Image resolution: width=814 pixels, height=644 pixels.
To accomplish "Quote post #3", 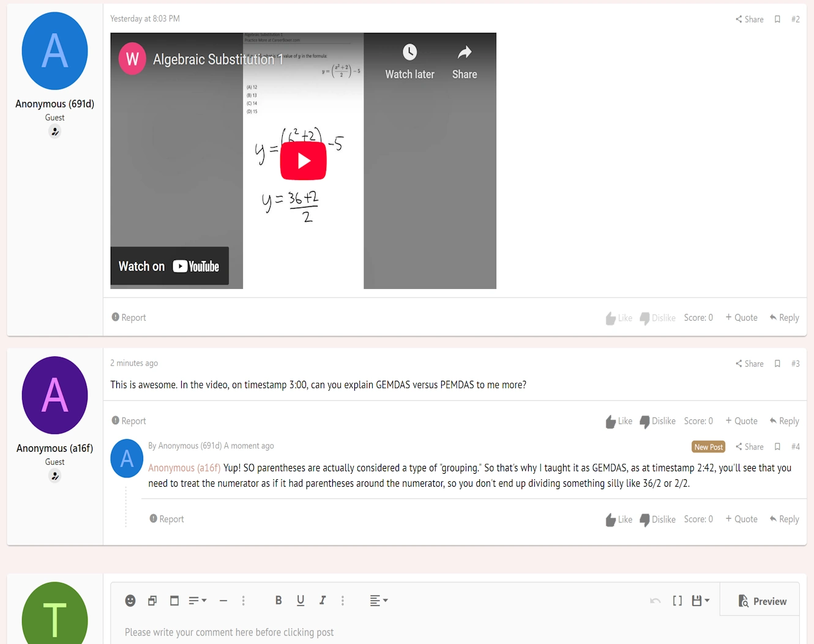I will [741, 421].
